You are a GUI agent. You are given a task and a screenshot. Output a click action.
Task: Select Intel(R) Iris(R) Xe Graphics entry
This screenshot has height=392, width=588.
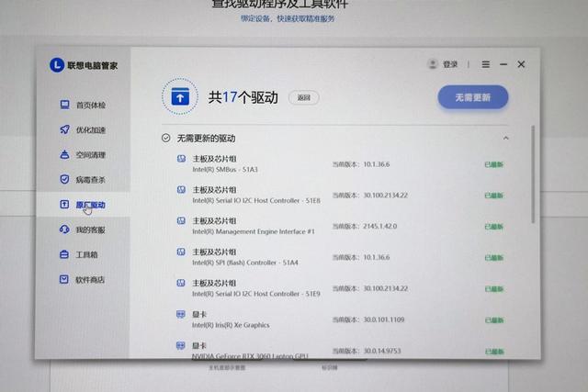coord(231,325)
